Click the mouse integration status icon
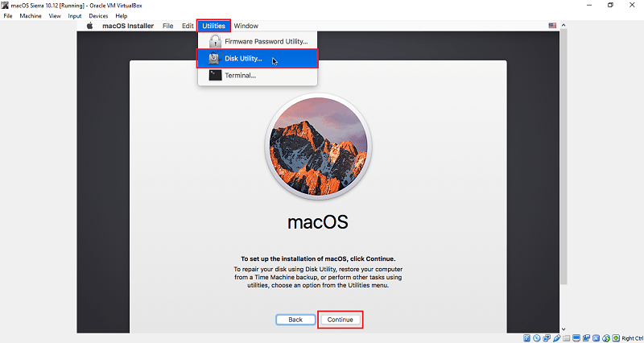Viewport: 644px width, 343px height. point(606,338)
